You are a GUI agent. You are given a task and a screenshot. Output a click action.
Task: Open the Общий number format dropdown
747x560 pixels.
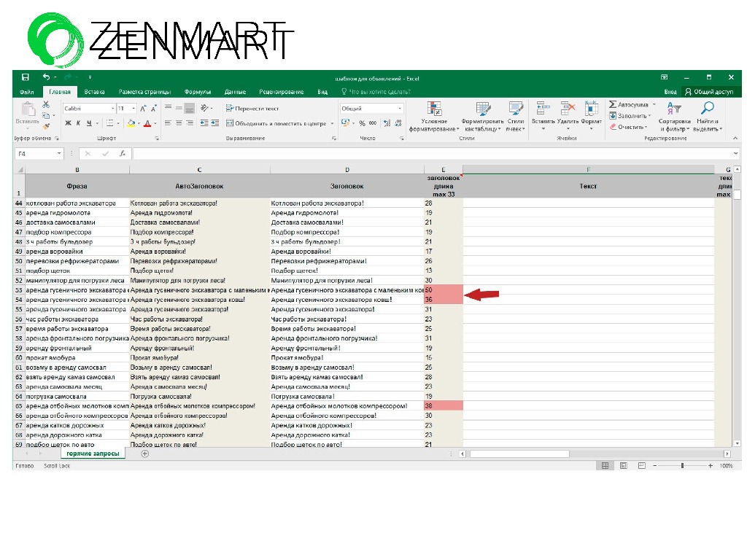[x=399, y=109]
